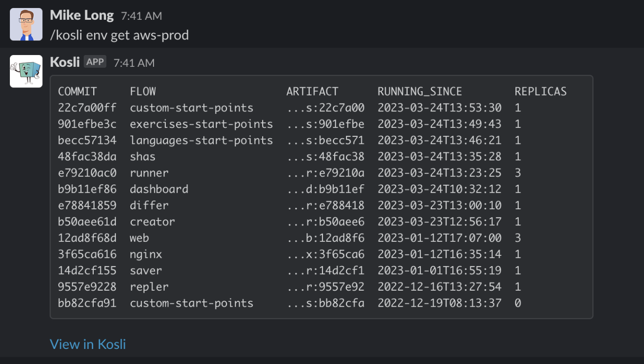Viewport: 644px width, 364px height.
Task: Click the 7:41 AM timestamp on Mike Long's message
Action: point(141,16)
